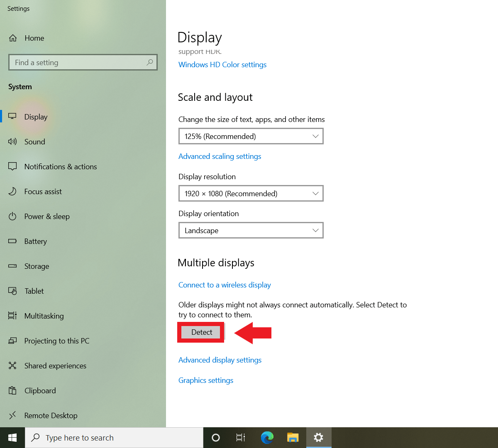
Task: Click the Find a setting search box
Action: (x=83, y=62)
